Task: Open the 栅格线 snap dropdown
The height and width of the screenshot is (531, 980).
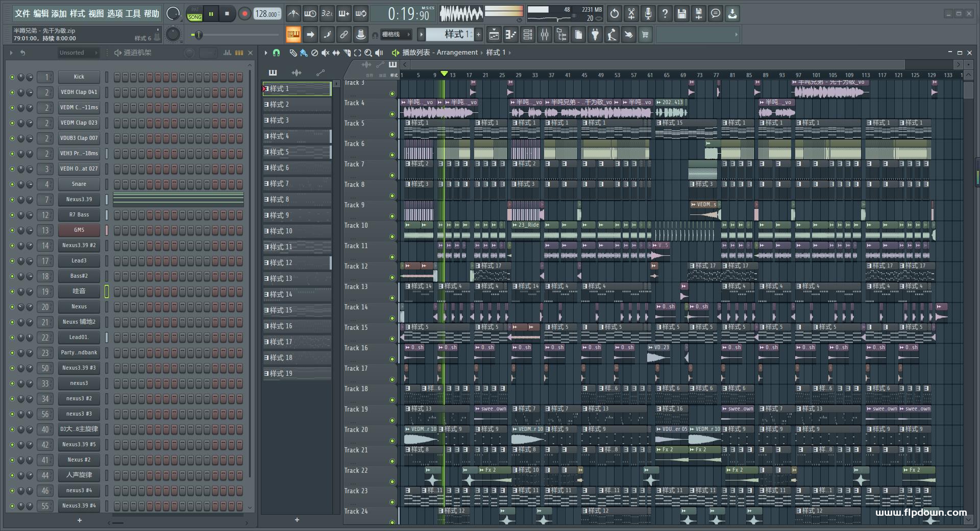Action: pos(397,35)
